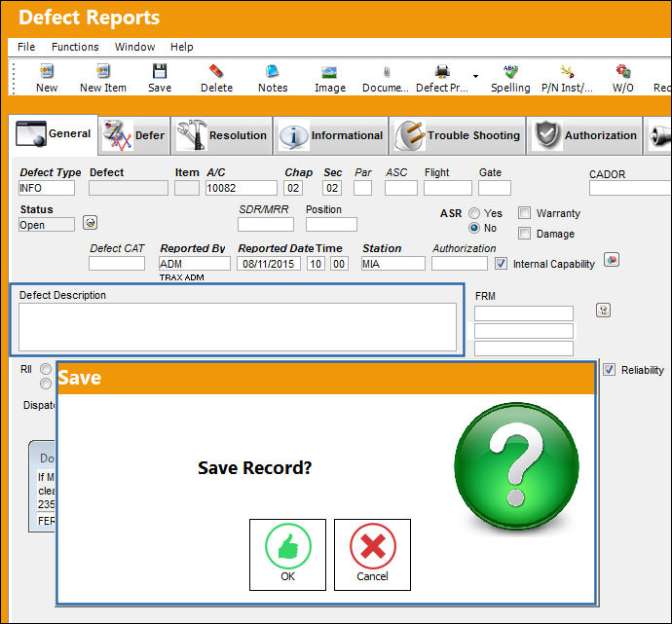Click the ASC input field
The height and width of the screenshot is (624, 672).
[x=401, y=188]
